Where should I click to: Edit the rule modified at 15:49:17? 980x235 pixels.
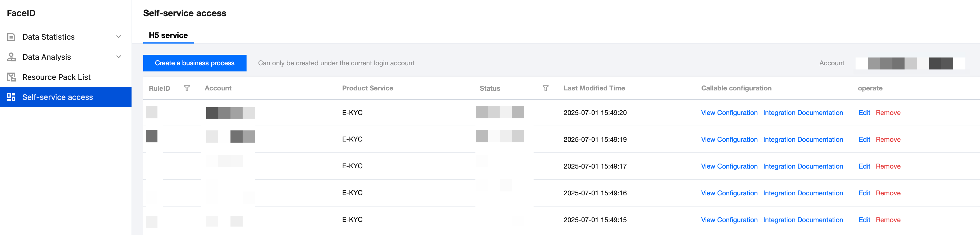(x=864, y=166)
